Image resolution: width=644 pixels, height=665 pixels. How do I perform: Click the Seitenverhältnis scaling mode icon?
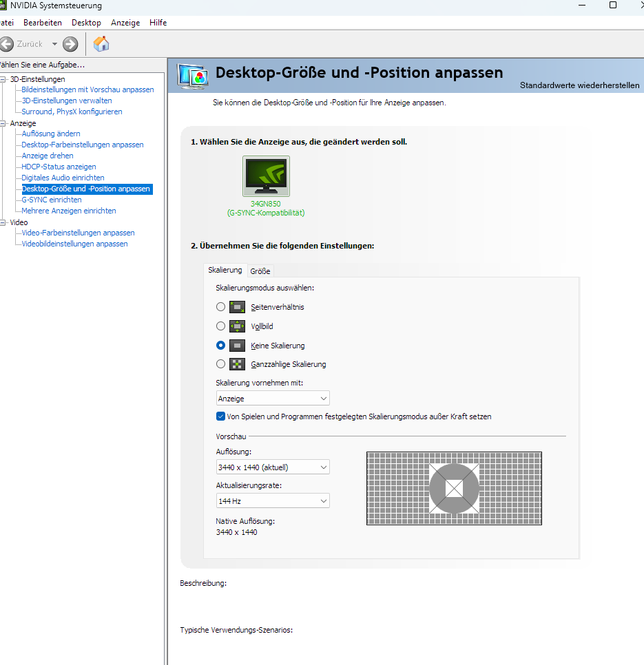click(237, 307)
